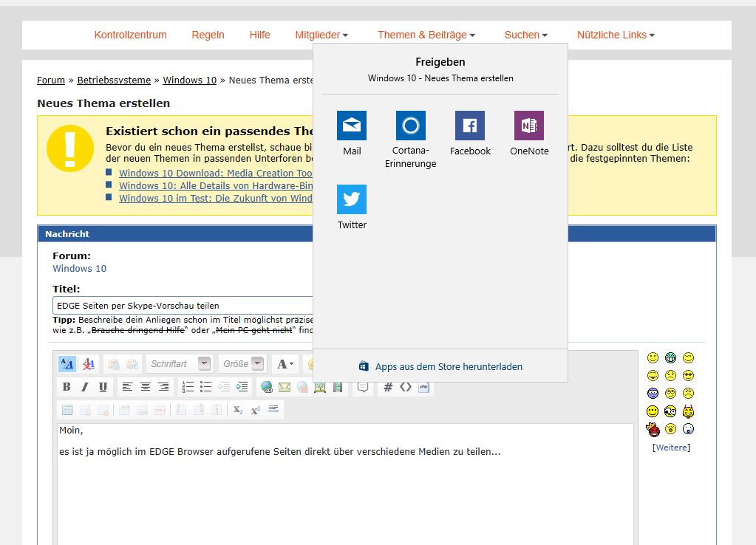Insert table icon in editor toolbar

(x=67, y=410)
